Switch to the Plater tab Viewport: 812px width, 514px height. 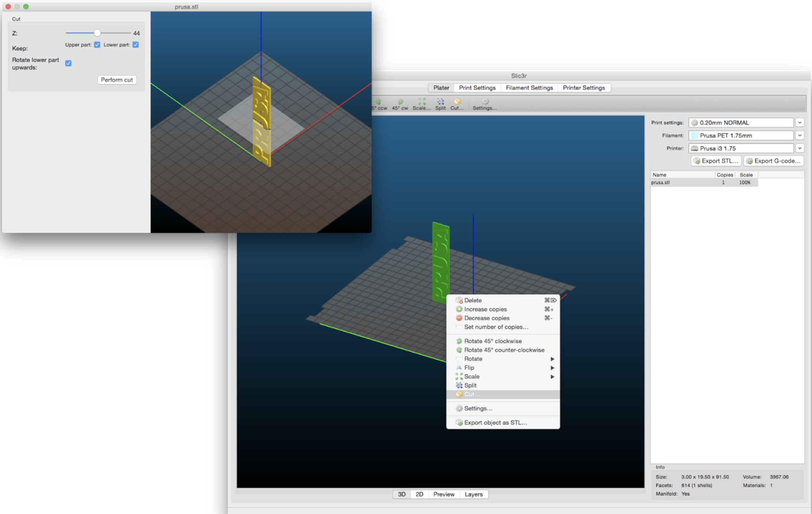click(441, 88)
